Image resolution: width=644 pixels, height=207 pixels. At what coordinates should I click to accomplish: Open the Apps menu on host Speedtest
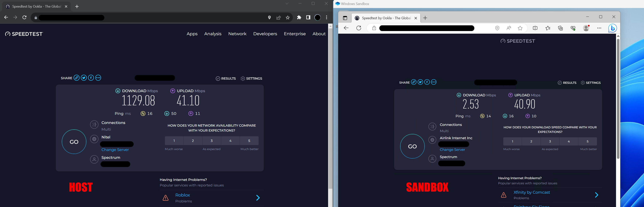click(192, 34)
